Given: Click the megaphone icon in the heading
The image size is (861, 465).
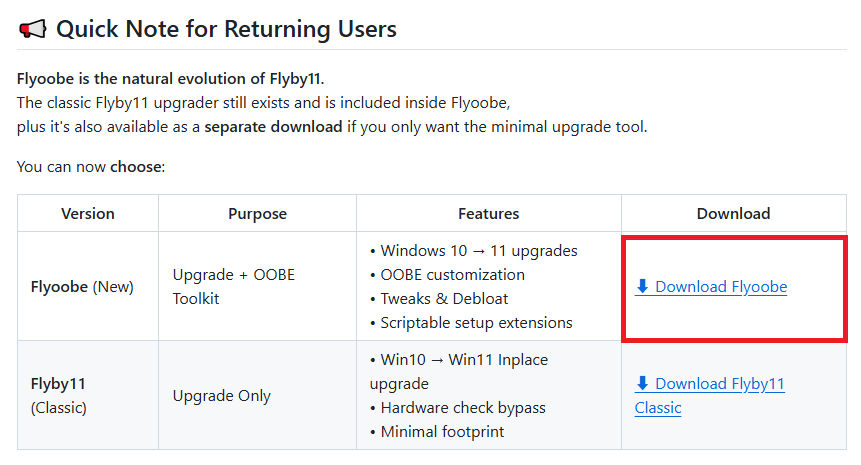Looking at the screenshot, I should (32, 30).
